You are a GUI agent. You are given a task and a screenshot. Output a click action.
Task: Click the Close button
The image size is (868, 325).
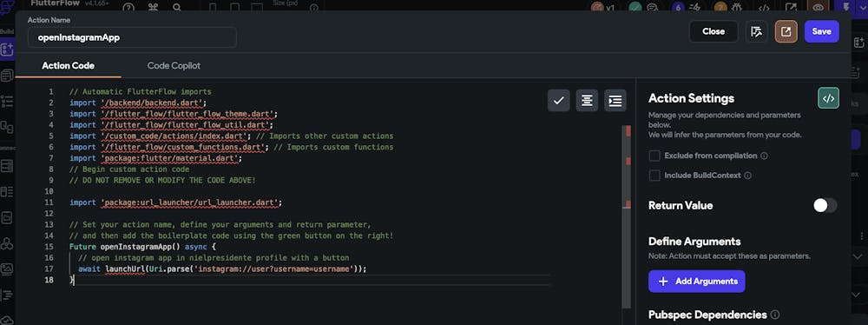pos(713,31)
